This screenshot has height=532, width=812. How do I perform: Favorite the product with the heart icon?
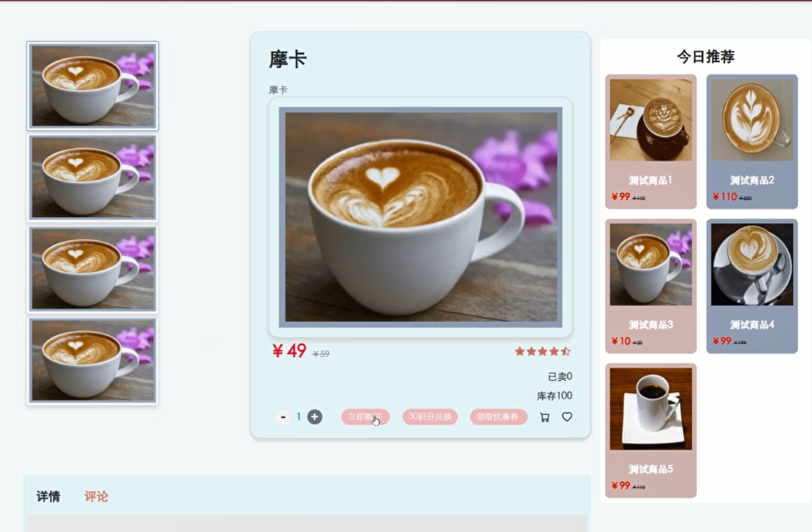tap(567, 416)
